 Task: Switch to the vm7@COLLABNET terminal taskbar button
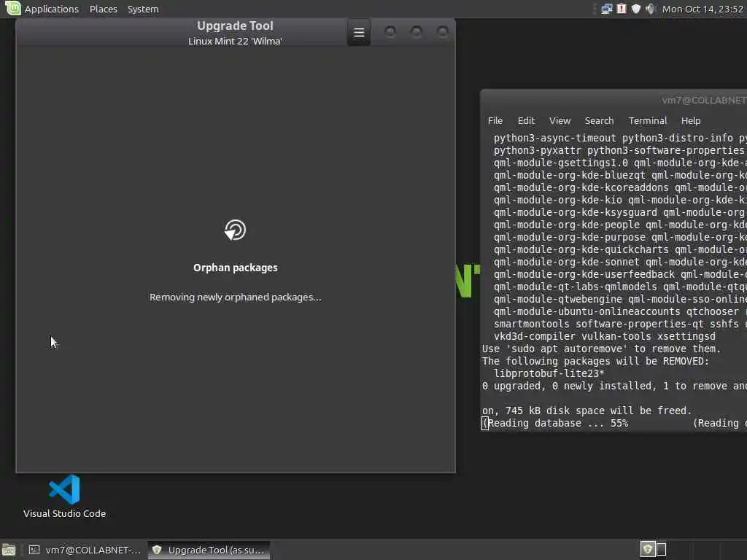pos(85,550)
